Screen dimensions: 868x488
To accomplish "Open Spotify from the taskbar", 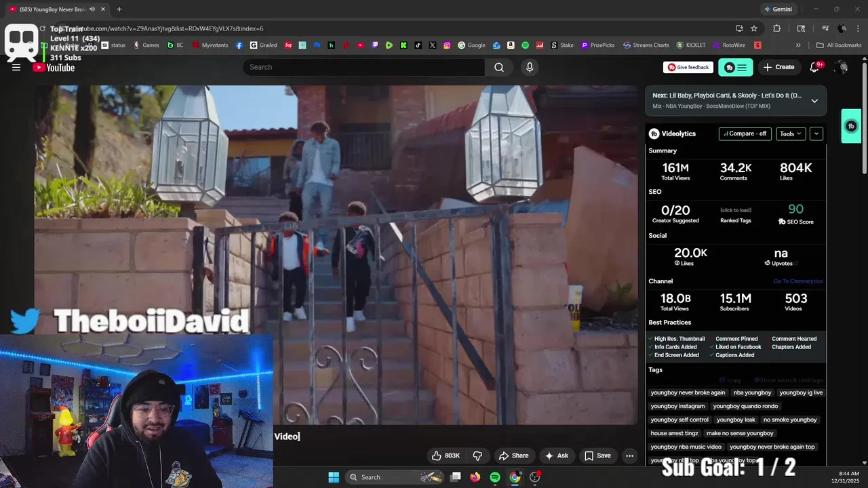I will point(495,477).
